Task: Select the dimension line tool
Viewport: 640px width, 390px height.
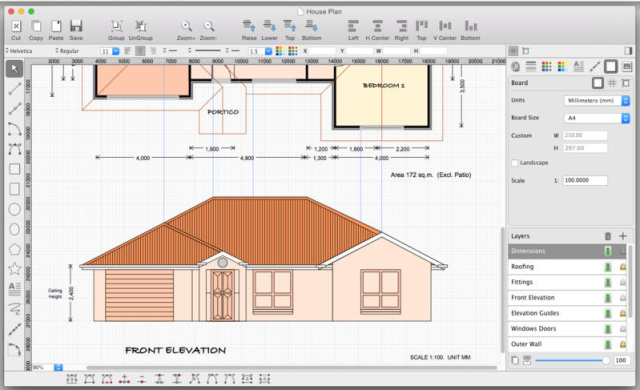Action: tap(15, 329)
